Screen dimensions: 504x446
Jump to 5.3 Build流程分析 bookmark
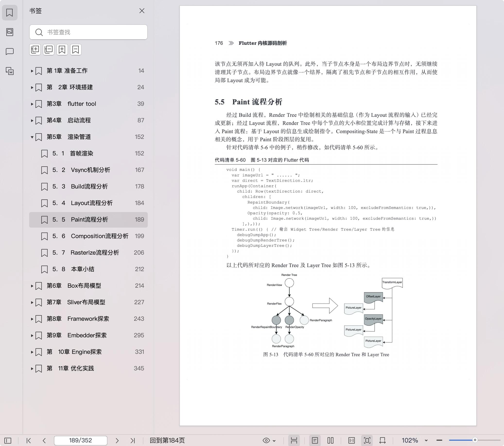coord(88,186)
